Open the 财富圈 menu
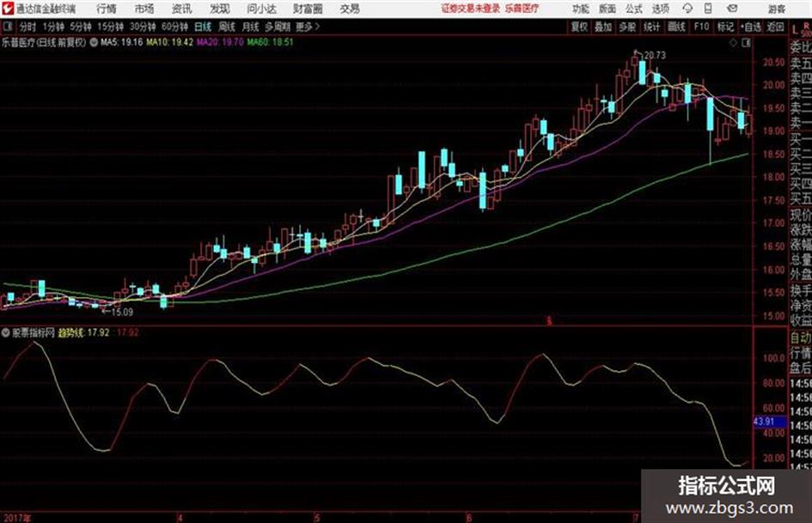Image resolution: width=812 pixels, height=523 pixels. point(308,9)
